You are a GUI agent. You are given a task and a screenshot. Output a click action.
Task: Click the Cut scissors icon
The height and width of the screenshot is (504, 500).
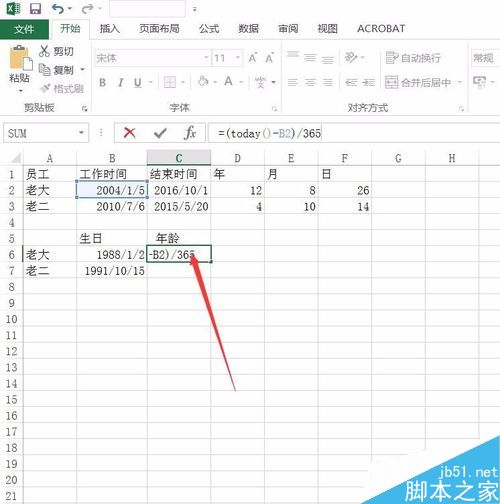point(44,51)
